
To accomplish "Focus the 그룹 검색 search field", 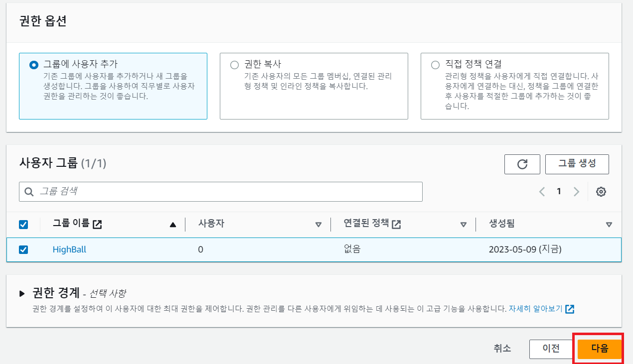I will click(221, 192).
